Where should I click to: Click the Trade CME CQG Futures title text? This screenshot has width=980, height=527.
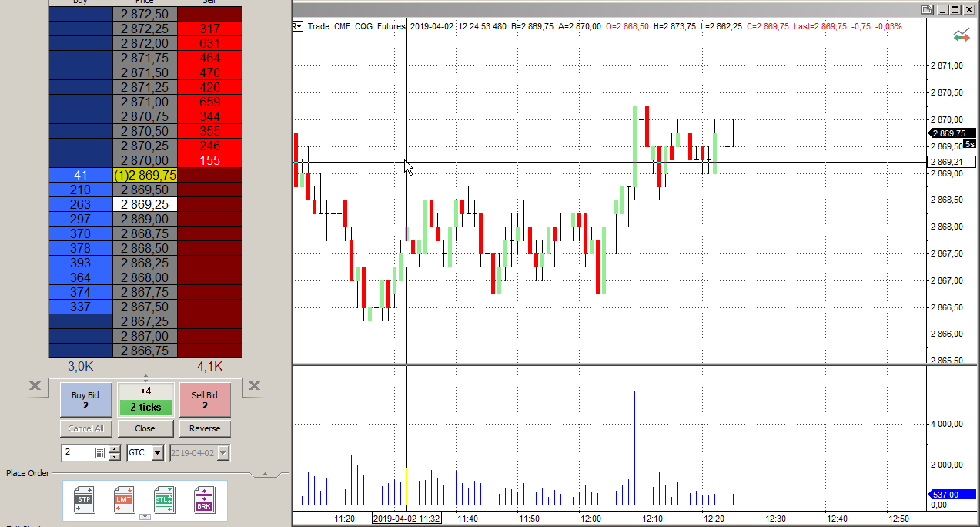[x=356, y=26]
